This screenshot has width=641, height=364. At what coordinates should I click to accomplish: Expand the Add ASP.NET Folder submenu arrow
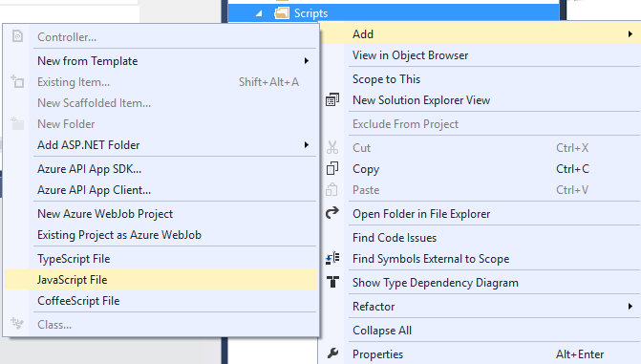pyautogui.click(x=307, y=145)
